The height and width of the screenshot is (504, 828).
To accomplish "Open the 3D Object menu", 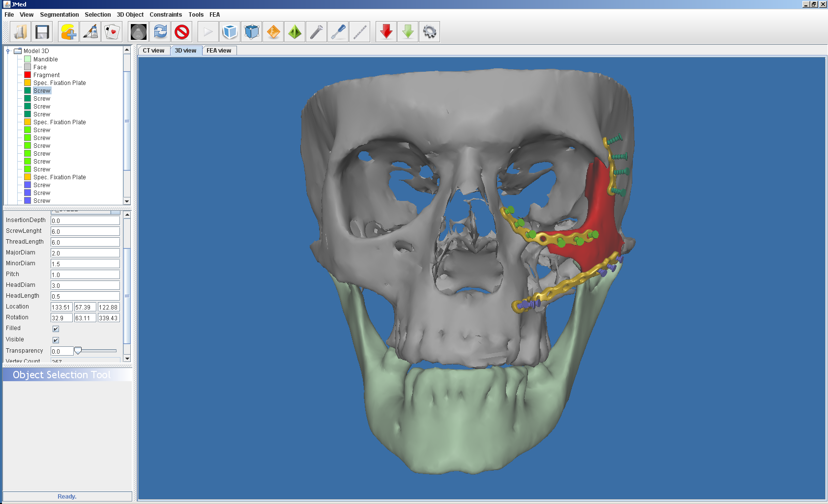I will tap(130, 15).
